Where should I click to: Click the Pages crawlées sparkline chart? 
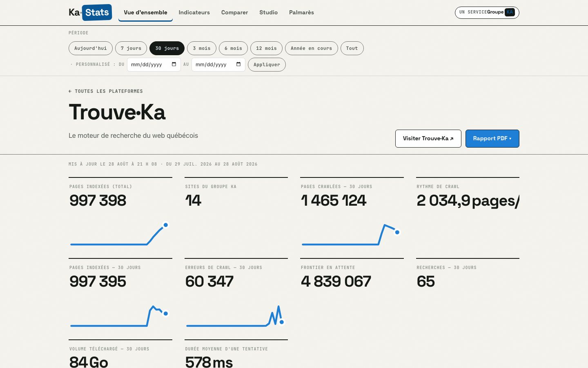tap(351, 235)
